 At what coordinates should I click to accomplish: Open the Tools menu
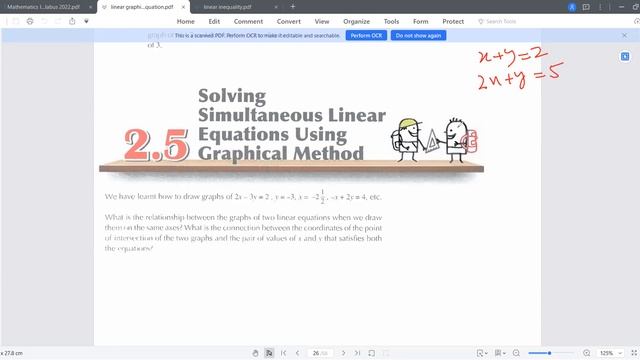point(391,21)
